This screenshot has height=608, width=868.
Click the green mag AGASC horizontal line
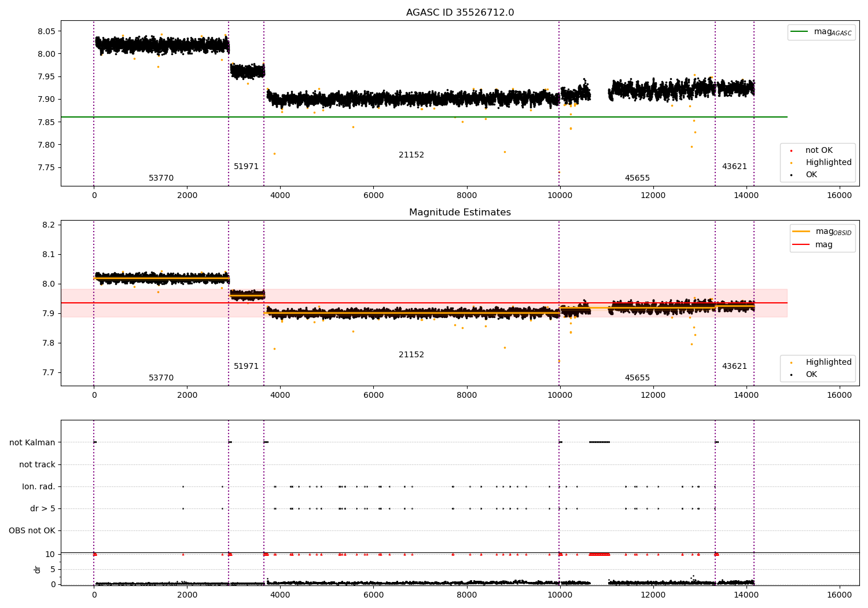click(x=424, y=117)
